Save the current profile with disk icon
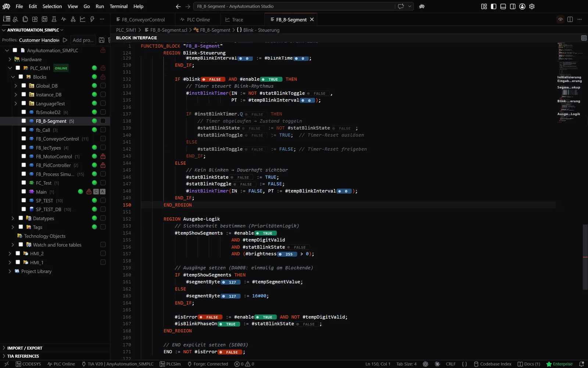Image resolution: width=588 pixels, height=368 pixels. tap(102, 40)
